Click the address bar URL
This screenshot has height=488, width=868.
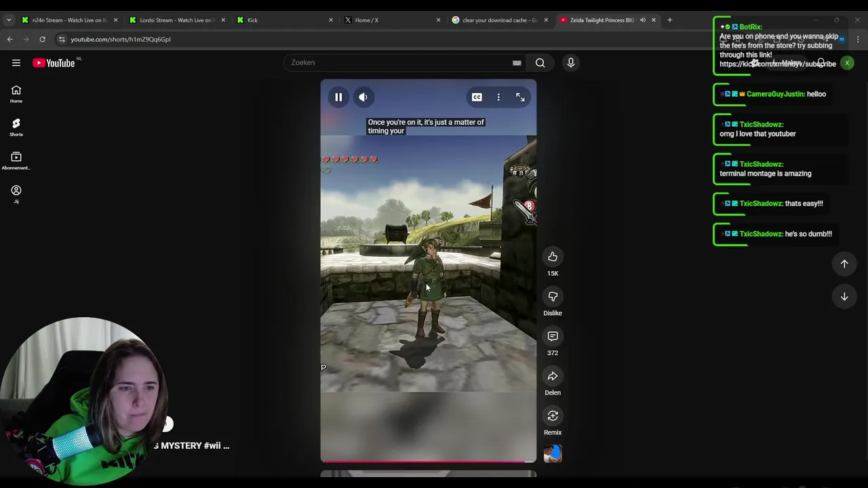pyautogui.click(x=121, y=39)
